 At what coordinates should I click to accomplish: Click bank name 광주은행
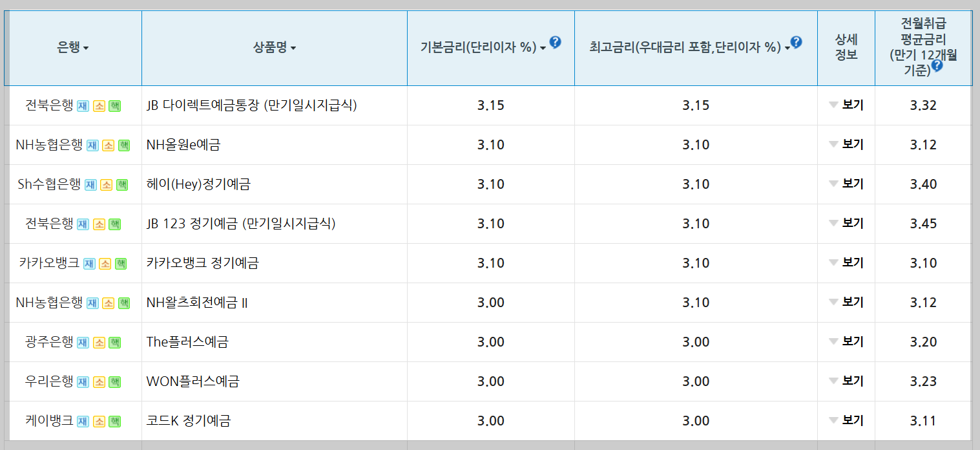click(49, 342)
